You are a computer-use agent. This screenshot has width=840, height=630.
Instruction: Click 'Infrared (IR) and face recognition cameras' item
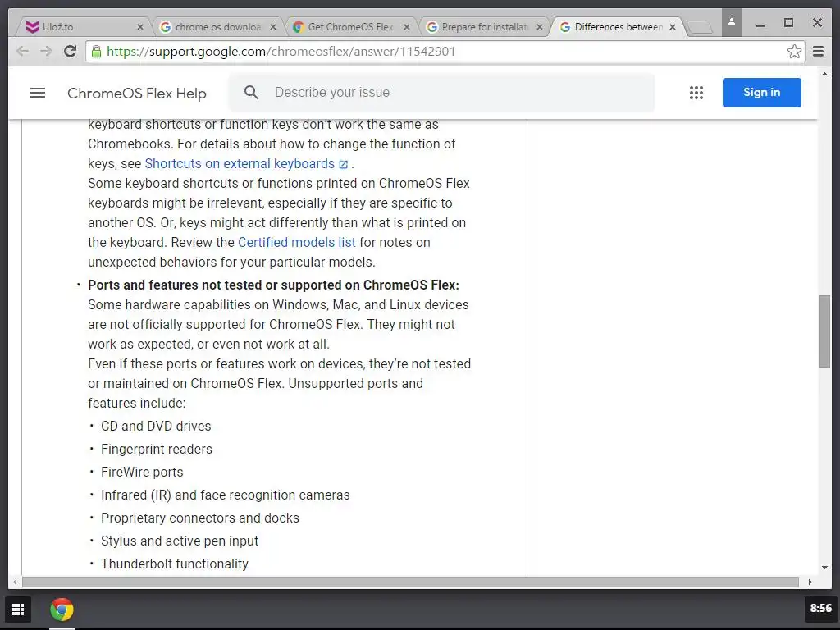click(x=225, y=495)
